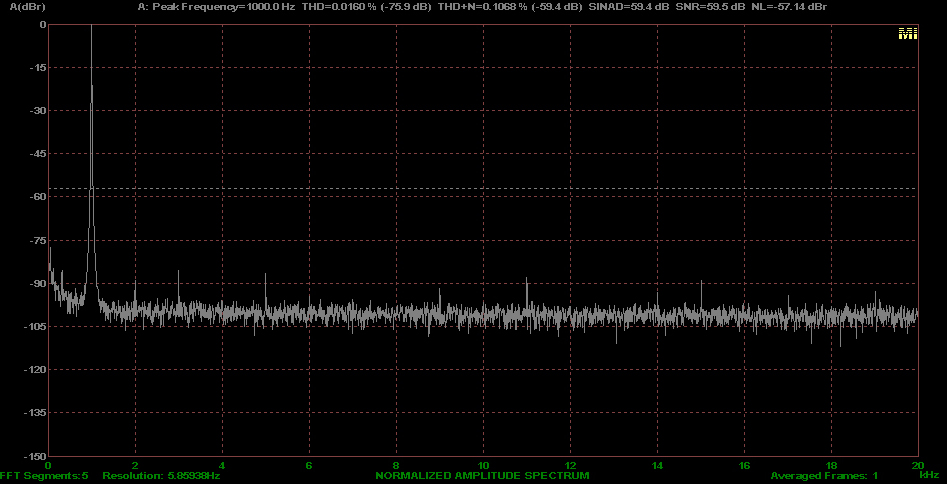Click the NORMALIZED AMPLITUDE SPECTRUM title
The width and height of the screenshot is (947, 484).
[x=482, y=476]
